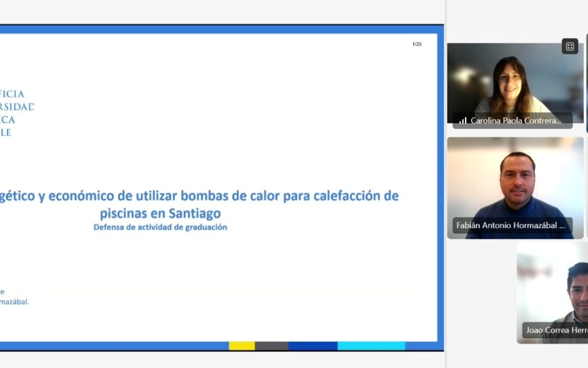Click the partially visible video tile beside Carolina
The height and width of the screenshot is (368, 588).
click(x=586, y=82)
